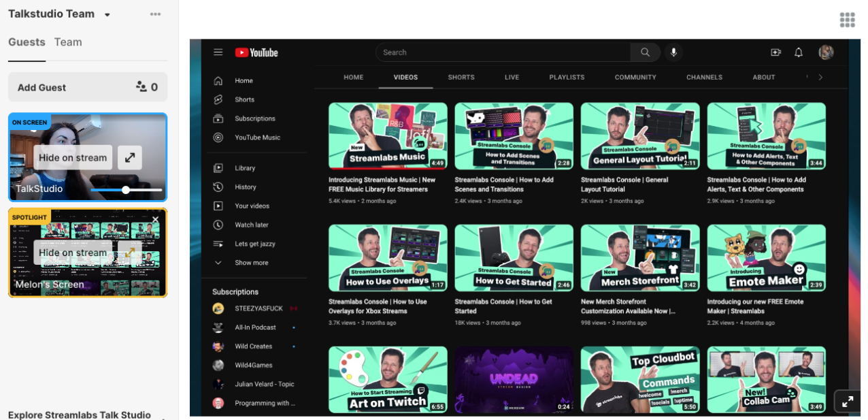868x420 pixels.
Task: Click the YouTube search magnifier icon
Action: (x=645, y=52)
